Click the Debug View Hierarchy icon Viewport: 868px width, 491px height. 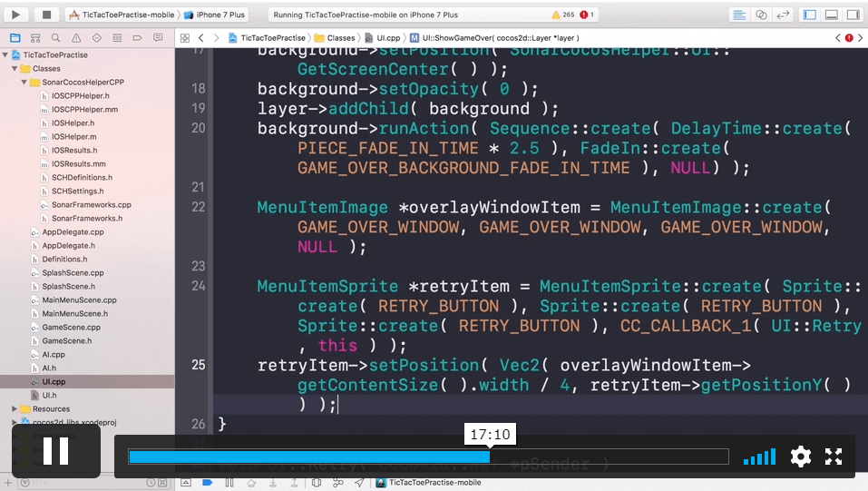pos(316,483)
